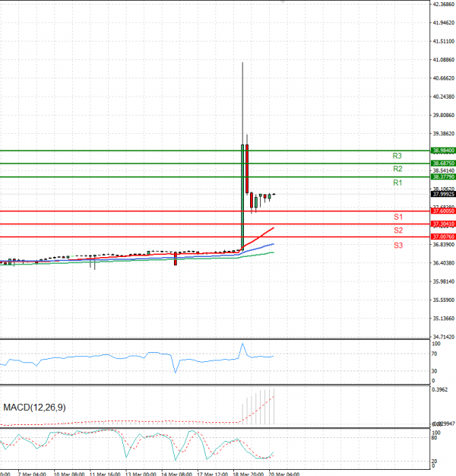The height and width of the screenshot is (476, 456).
Task: Click the S3 support label
Action: (x=398, y=246)
